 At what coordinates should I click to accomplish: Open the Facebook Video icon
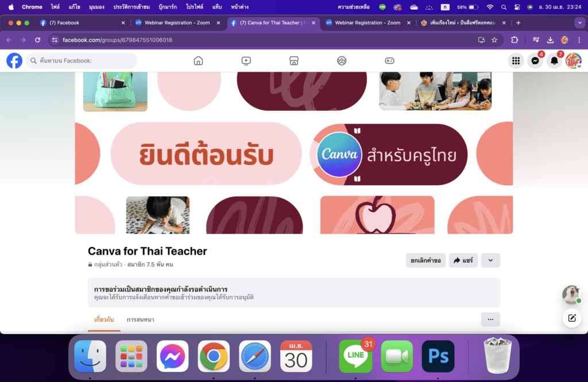(x=246, y=61)
